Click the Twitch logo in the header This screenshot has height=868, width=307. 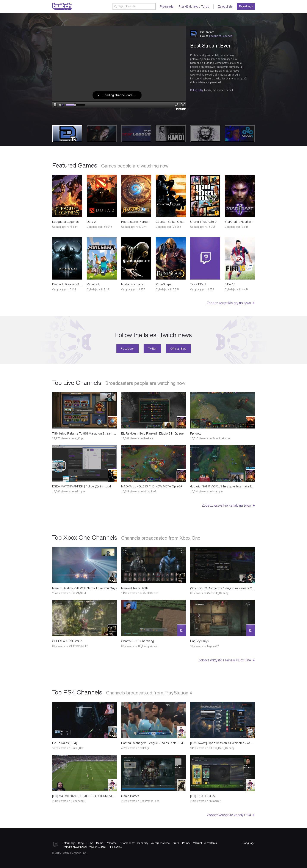tap(62, 6)
